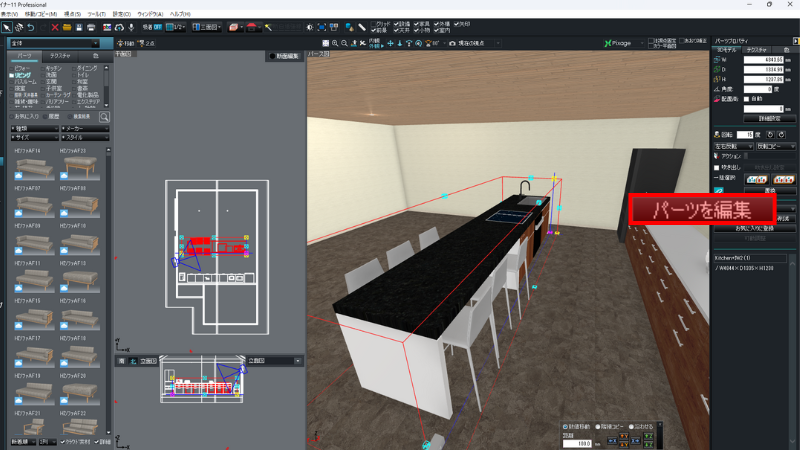This screenshot has width=800, height=450.
Task: Open the ツール(T) menu
Action: tap(96, 14)
